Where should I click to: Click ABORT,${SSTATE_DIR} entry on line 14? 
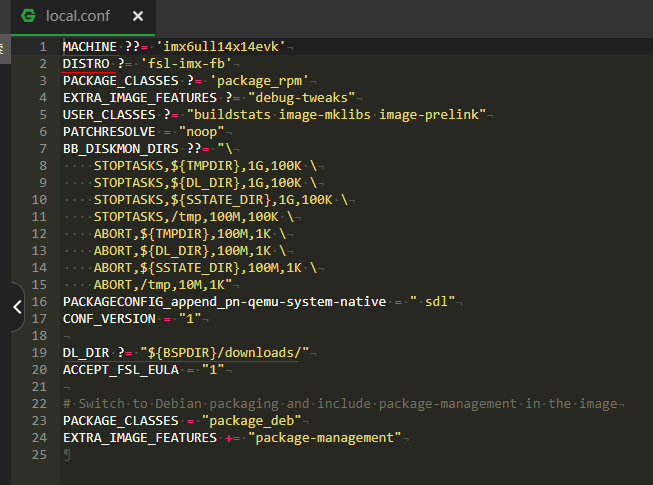205,268
